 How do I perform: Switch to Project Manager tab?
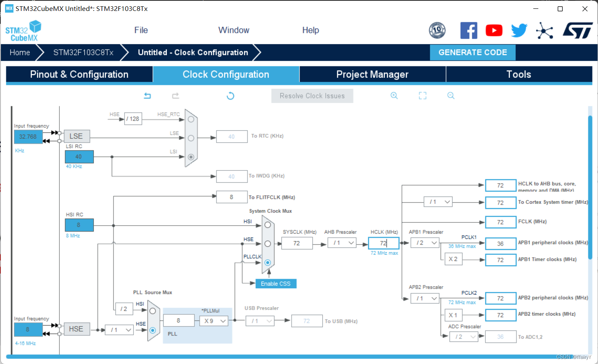372,74
